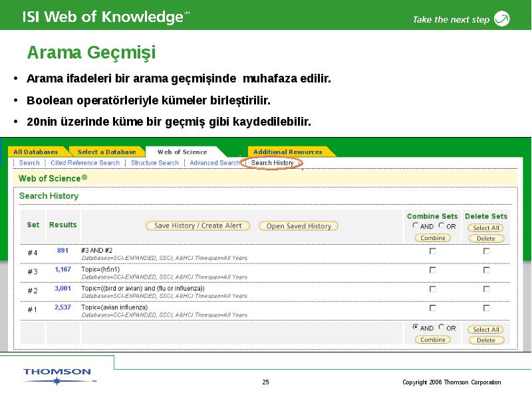This screenshot has height=399, width=532.
Task: Click the Take the next step arrow icon
Action: coord(502,19)
